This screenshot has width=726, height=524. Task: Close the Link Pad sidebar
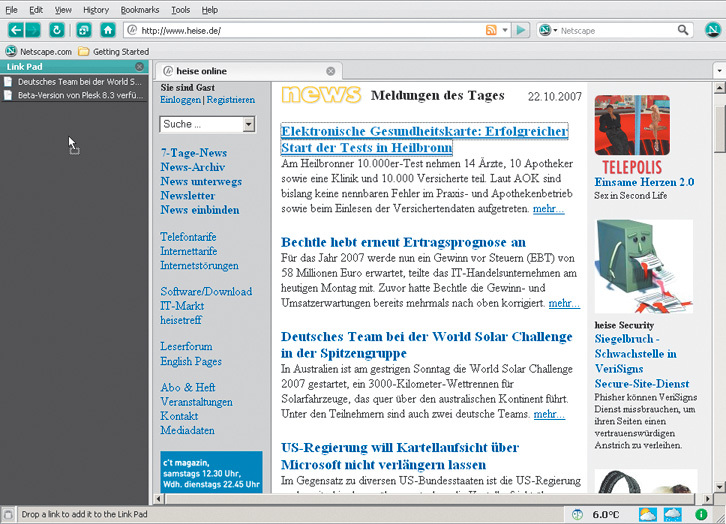click(139, 67)
